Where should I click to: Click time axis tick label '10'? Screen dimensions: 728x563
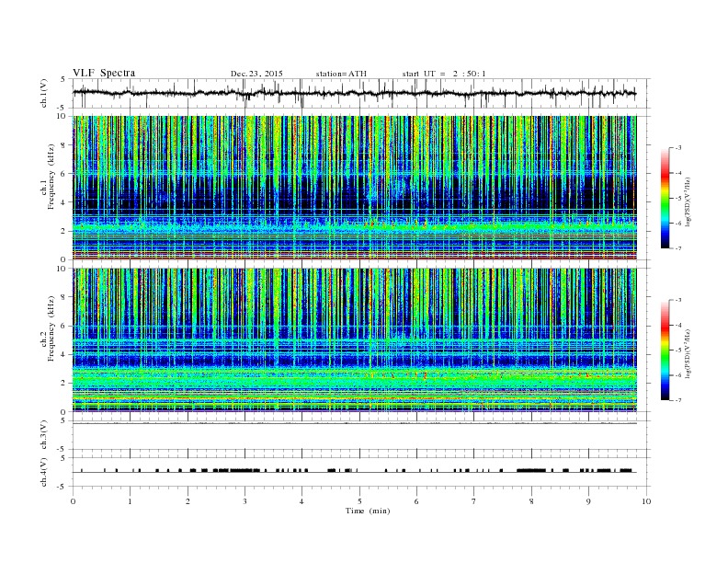click(x=646, y=501)
